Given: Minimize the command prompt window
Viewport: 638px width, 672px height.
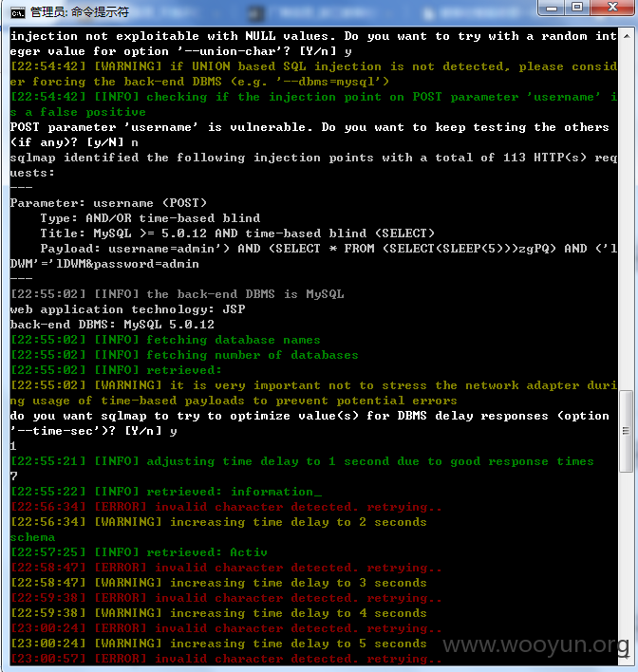Looking at the screenshot, I should (552, 8).
